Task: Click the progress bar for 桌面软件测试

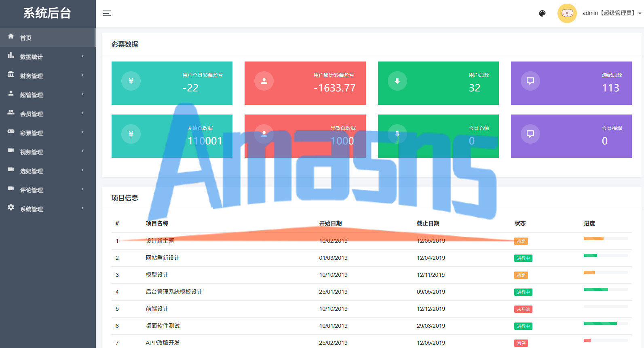Action: point(606,323)
